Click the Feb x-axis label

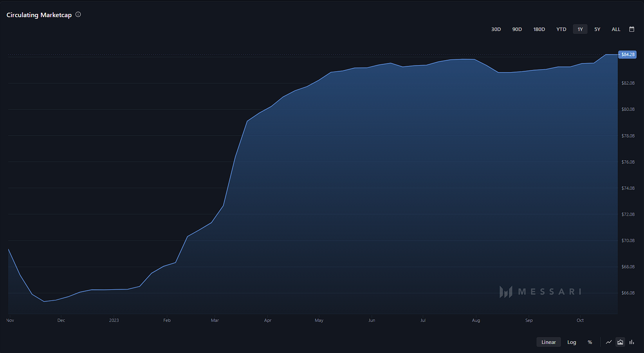coord(167,320)
